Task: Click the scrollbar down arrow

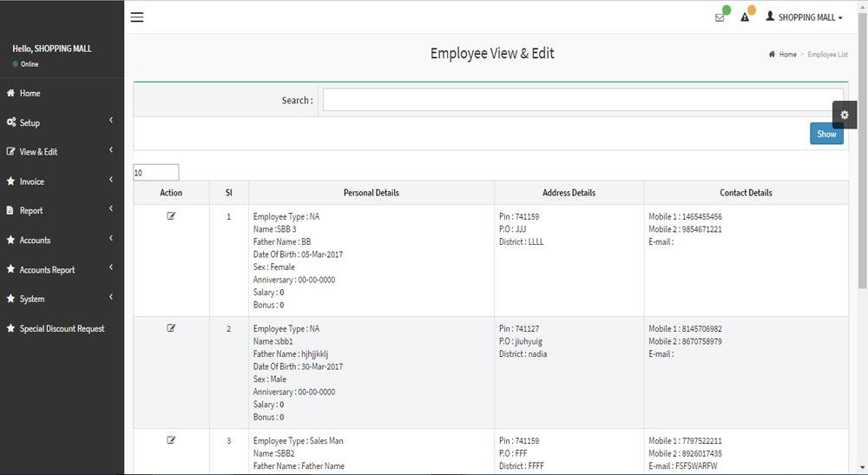Action: pyautogui.click(x=863, y=468)
